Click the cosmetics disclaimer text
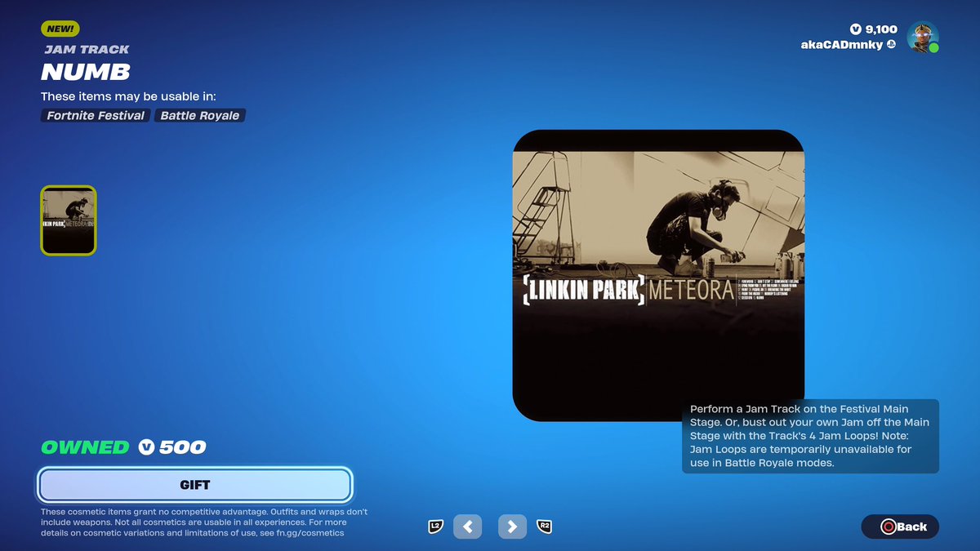This screenshot has width=980, height=551. tap(204, 522)
